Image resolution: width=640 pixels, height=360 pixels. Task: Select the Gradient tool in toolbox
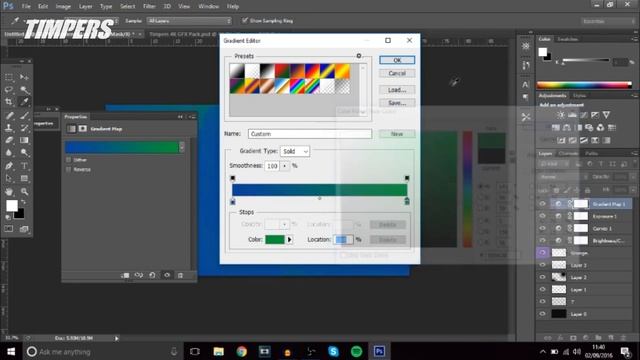24,140
